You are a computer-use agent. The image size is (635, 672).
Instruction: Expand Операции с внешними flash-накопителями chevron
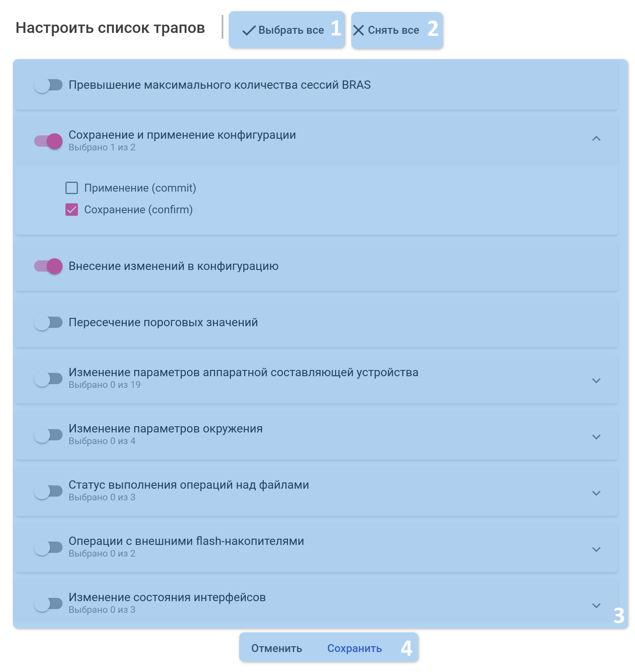(596, 550)
